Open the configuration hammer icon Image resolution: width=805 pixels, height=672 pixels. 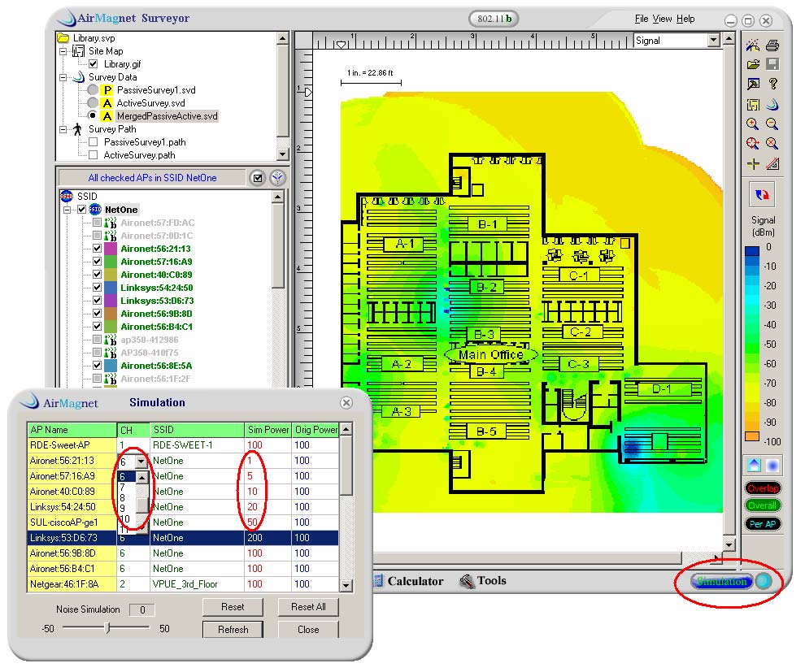point(753,84)
